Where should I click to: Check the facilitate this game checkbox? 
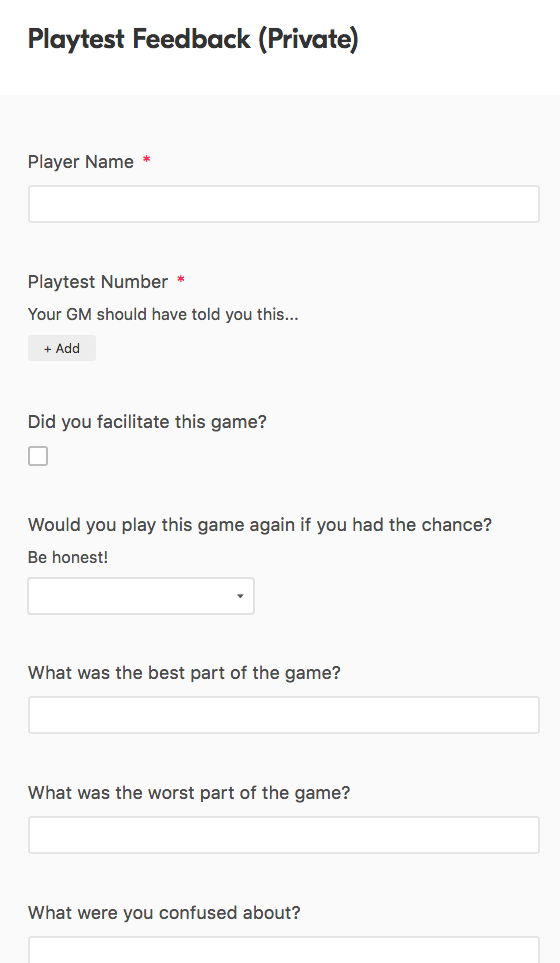pyautogui.click(x=38, y=456)
